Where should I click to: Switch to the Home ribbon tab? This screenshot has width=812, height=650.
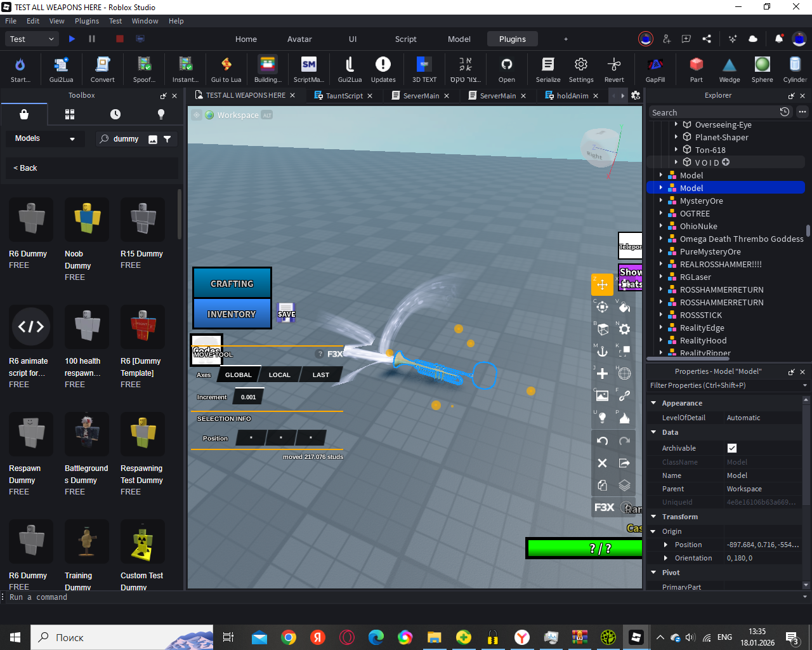(246, 39)
